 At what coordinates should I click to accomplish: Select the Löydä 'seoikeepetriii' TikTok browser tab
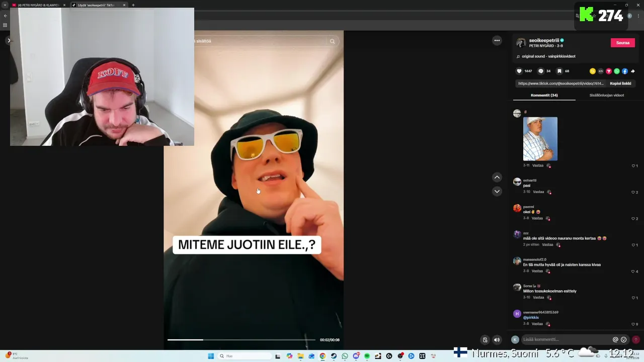pyautogui.click(x=99, y=5)
